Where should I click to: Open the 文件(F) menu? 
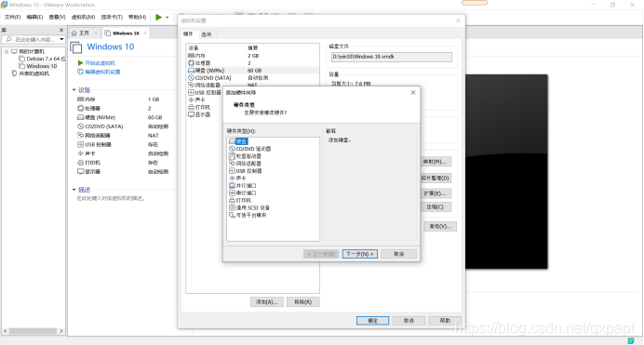(x=12, y=18)
